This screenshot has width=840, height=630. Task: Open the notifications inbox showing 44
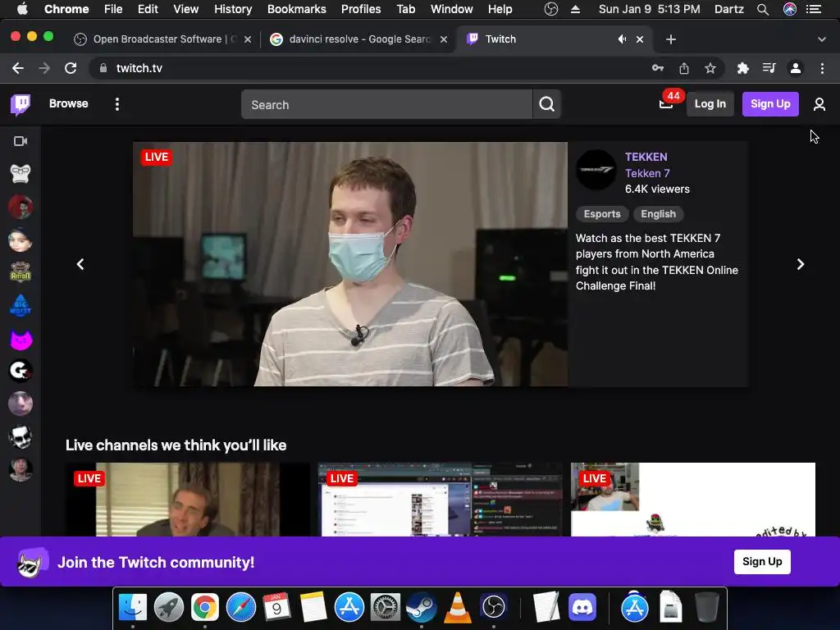coord(666,104)
